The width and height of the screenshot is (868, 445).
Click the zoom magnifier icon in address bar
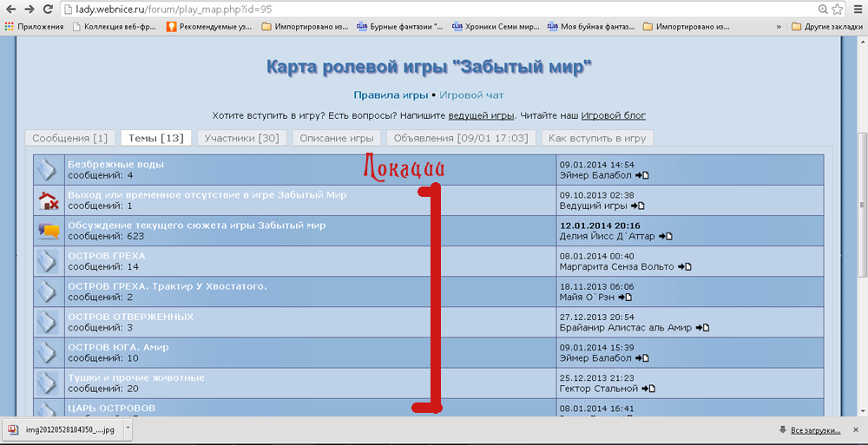[x=823, y=9]
